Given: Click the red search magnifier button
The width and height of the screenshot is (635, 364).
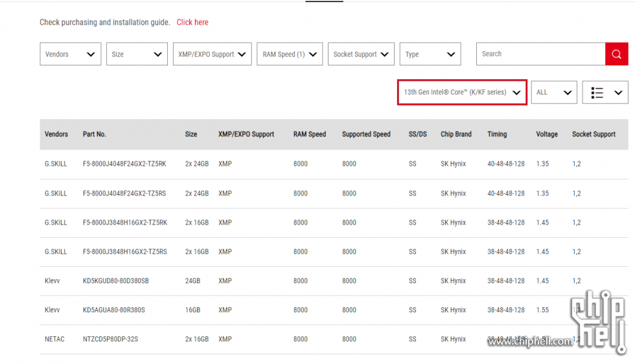Looking at the screenshot, I should point(616,54).
